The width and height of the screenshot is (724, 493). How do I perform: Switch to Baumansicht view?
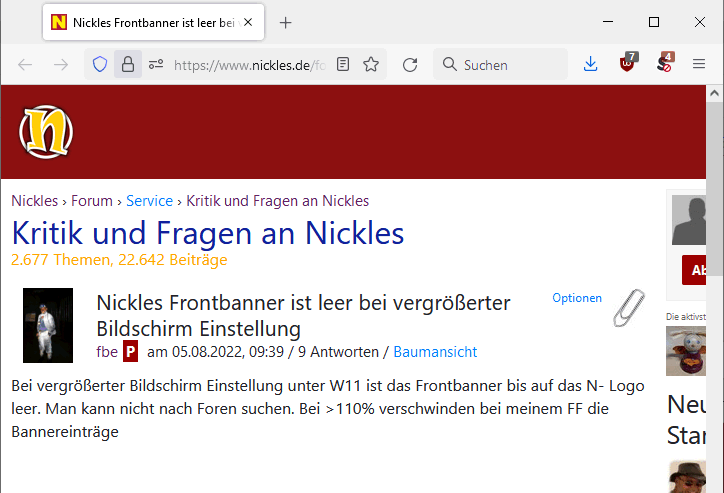[435, 352]
